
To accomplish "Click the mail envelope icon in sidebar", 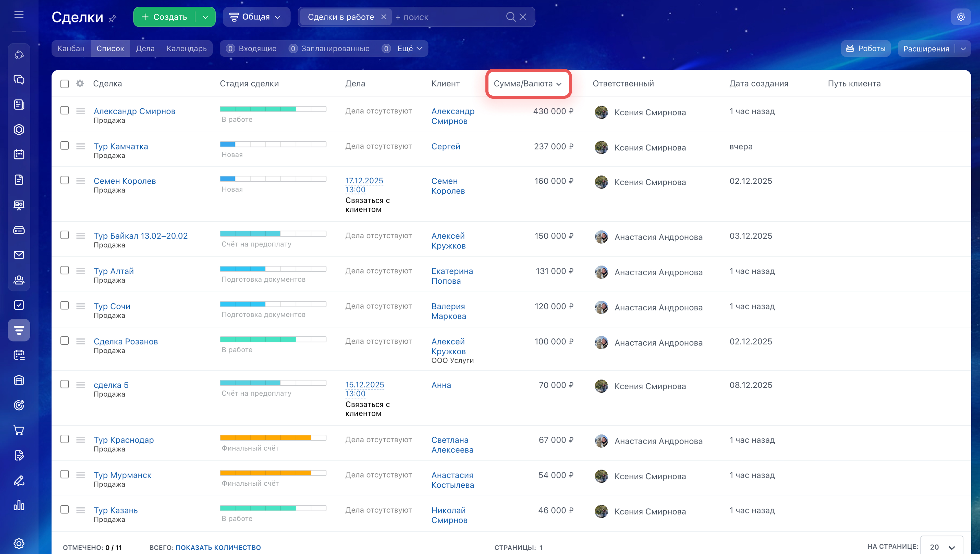I will 19,255.
